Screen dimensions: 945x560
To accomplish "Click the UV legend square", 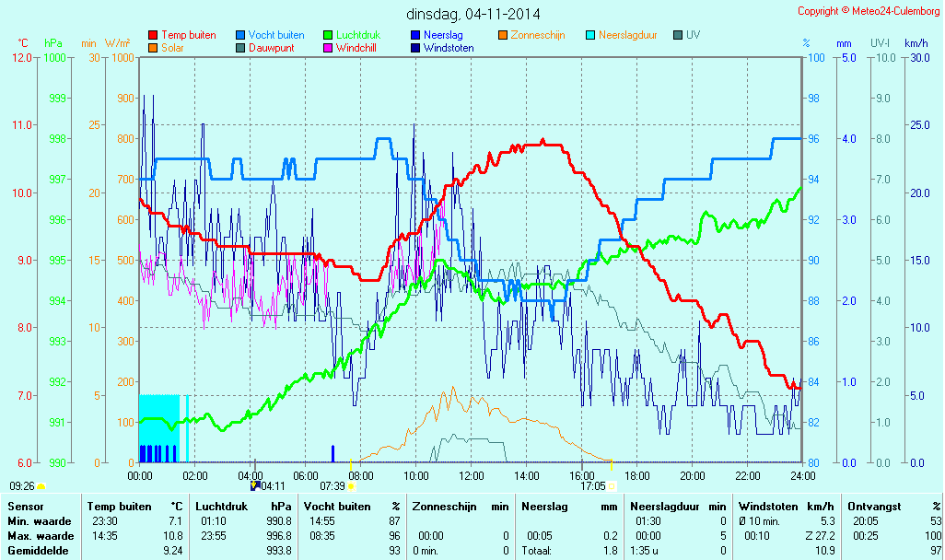I will pos(678,35).
